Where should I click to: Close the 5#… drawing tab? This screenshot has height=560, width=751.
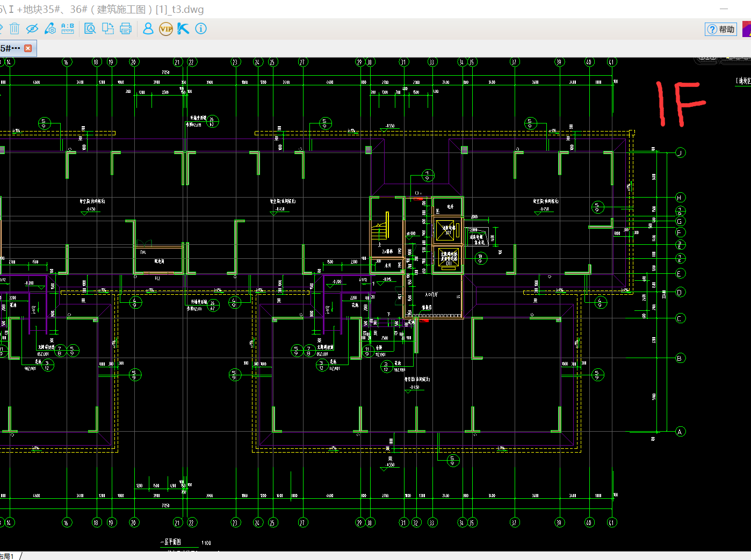pyautogui.click(x=28, y=48)
